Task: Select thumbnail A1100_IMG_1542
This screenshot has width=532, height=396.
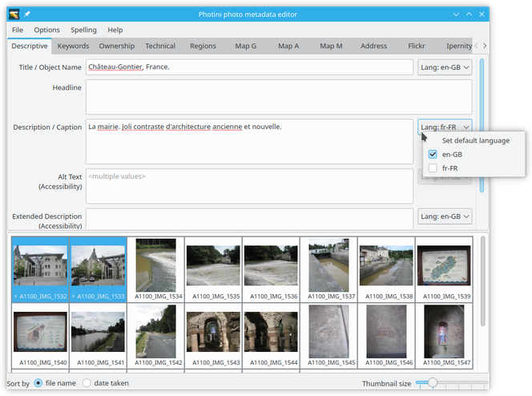Action: tap(155, 336)
